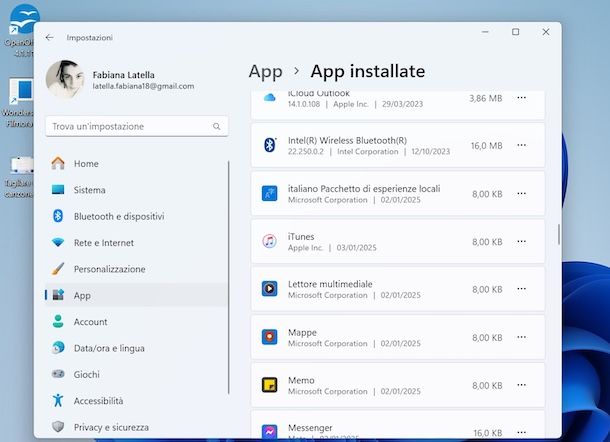This screenshot has height=442, width=610.
Task: Click the Lettore multimediale app icon
Action: (x=270, y=289)
